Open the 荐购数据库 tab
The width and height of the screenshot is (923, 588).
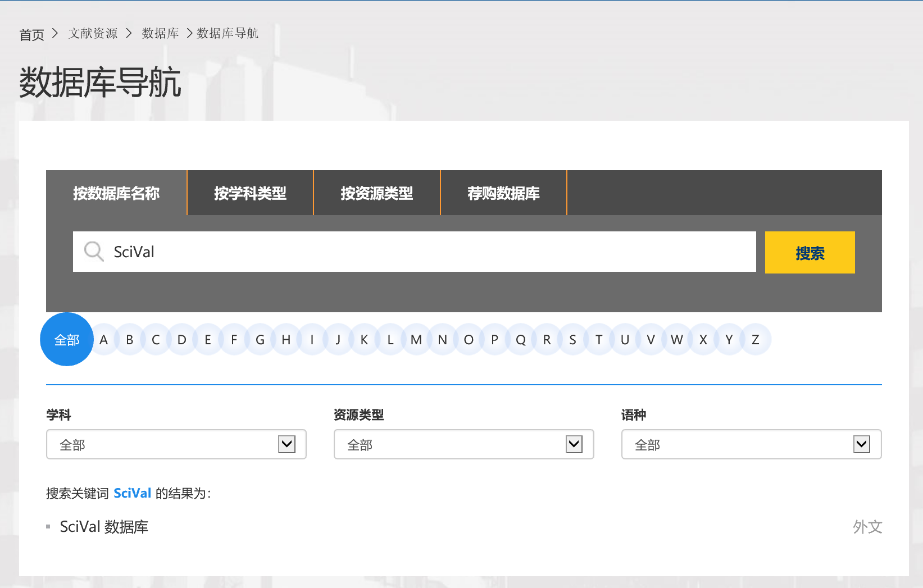pyautogui.click(x=503, y=193)
